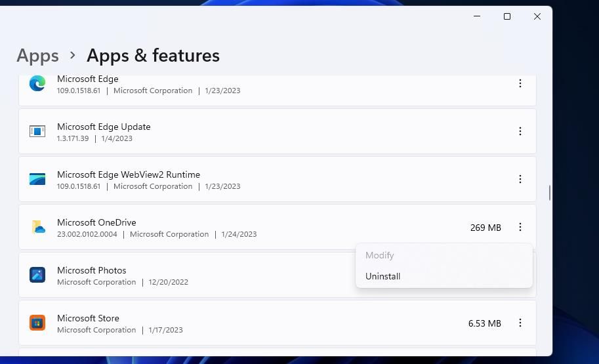
Task: Click the Microsoft OneDrive cloud icon
Action: click(x=37, y=227)
